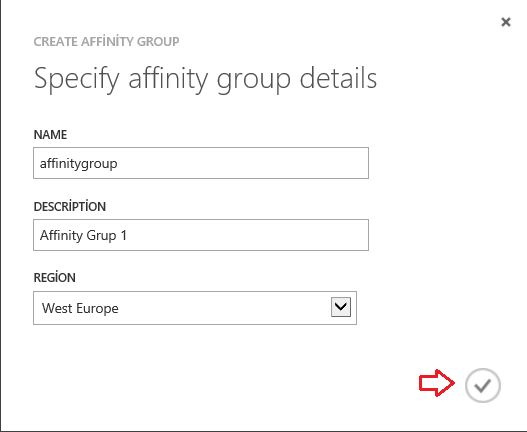Click the 'affinitygroup' text in Name field
The height and width of the screenshot is (432, 527).
(x=79, y=164)
